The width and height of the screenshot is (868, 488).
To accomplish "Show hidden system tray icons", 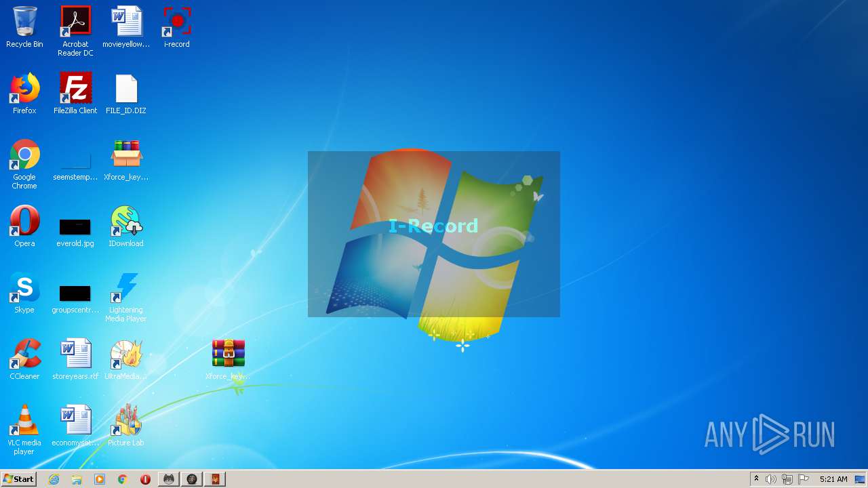I will click(x=757, y=479).
